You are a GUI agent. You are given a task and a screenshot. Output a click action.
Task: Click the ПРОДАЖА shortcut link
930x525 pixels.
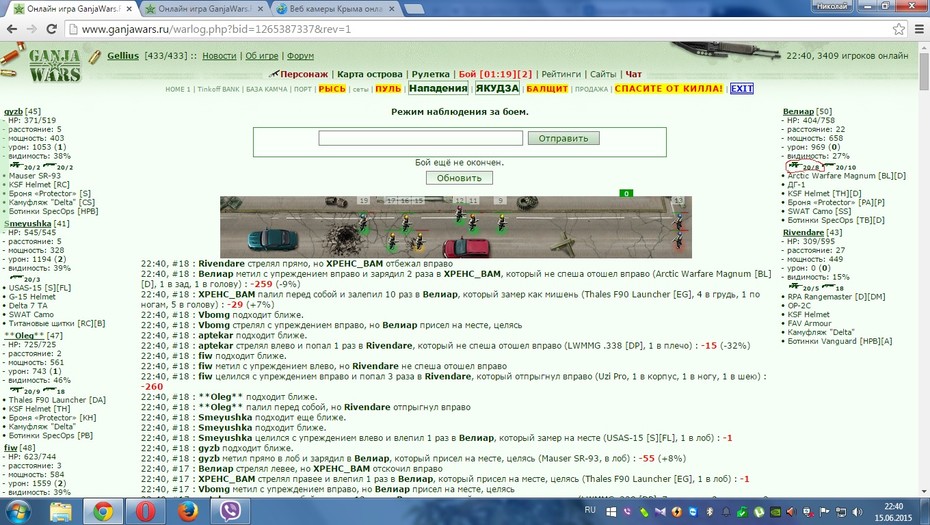tap(591, 89)
